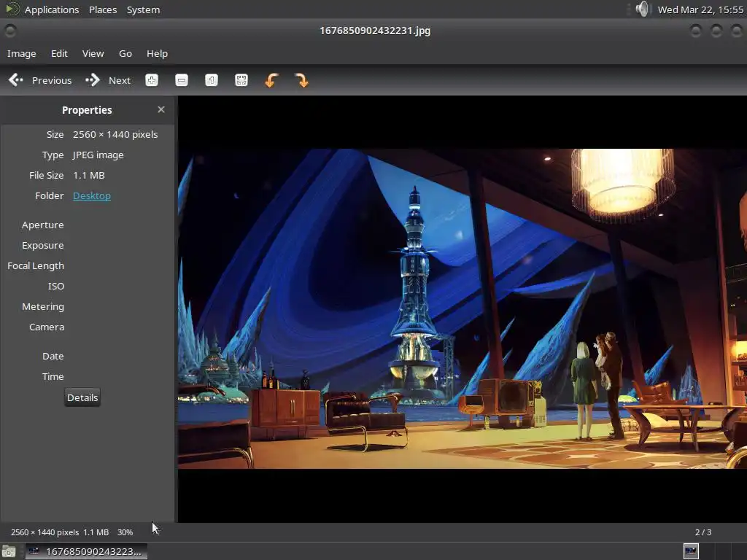
Task: Open the Desktop folder link
Action: [92, 195]
